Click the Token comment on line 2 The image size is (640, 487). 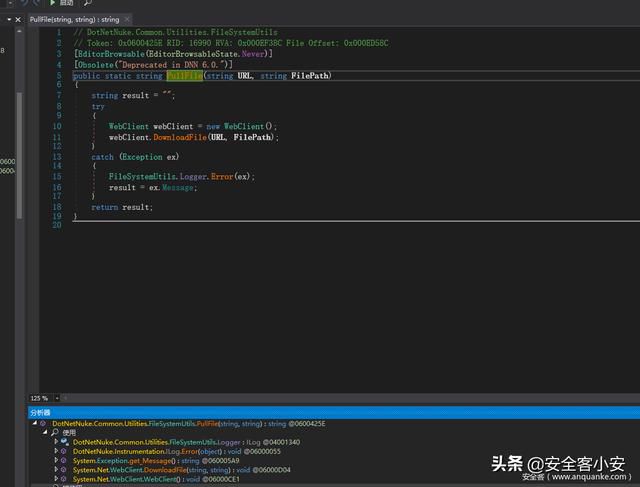click(x=231, y=43)
